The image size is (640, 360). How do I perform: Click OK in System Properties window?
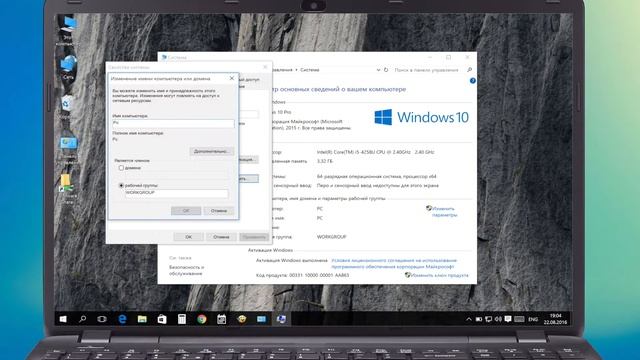coord(189,237)
